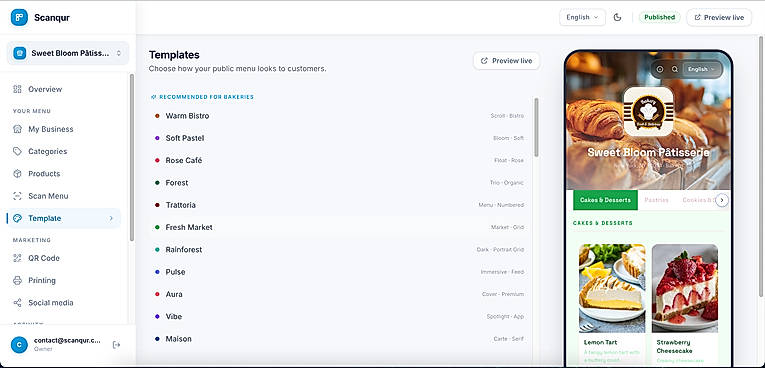The image size is (765, 368).
Task: Pick the Forest template
Action: tap(340, 183)
